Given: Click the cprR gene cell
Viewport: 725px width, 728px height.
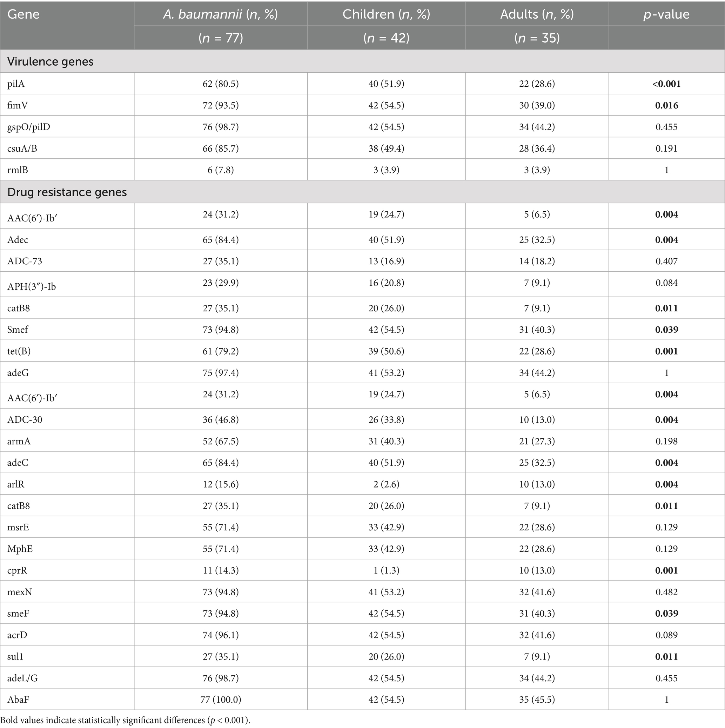Looking at the screenshot, I should tap(17, 570).
